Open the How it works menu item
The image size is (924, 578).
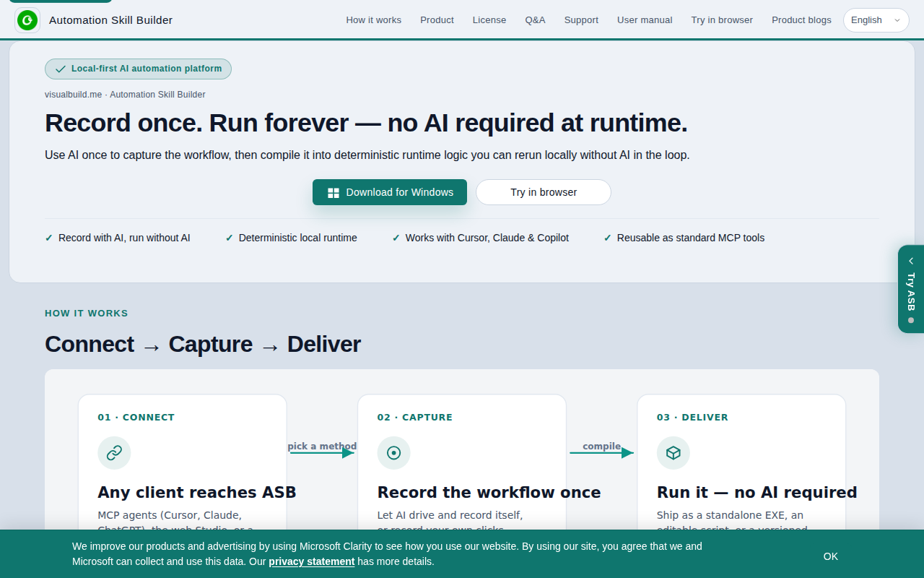click(374, 20)
